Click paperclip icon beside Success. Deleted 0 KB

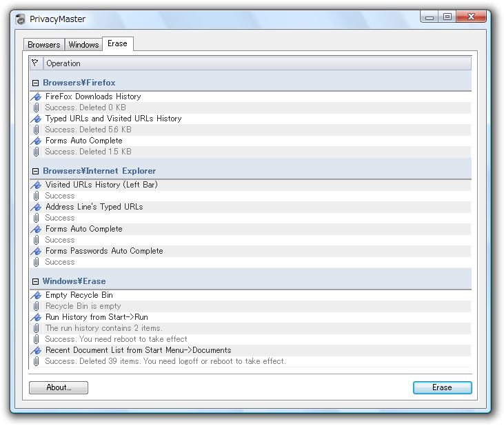37,108
